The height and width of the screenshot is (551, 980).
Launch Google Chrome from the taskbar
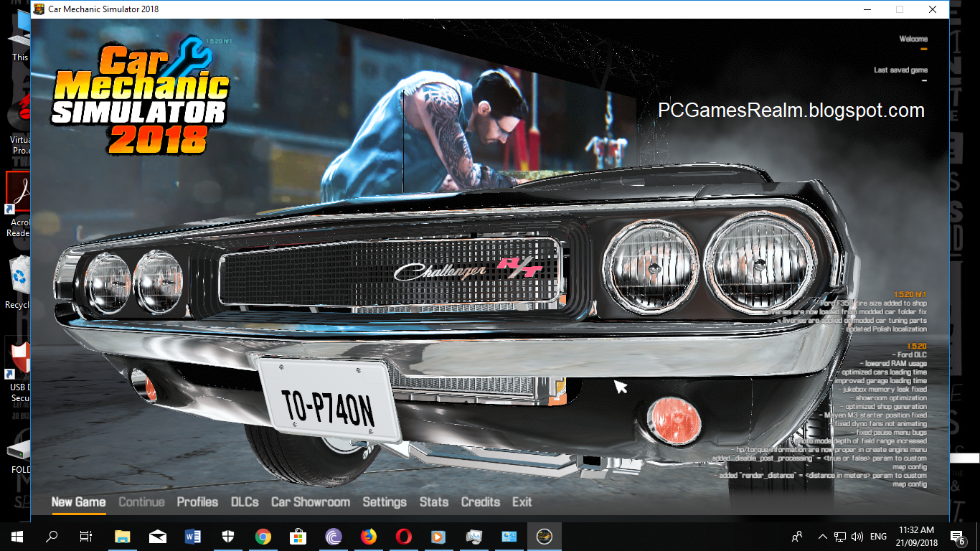pyautogui.click(x=263, y=537)
